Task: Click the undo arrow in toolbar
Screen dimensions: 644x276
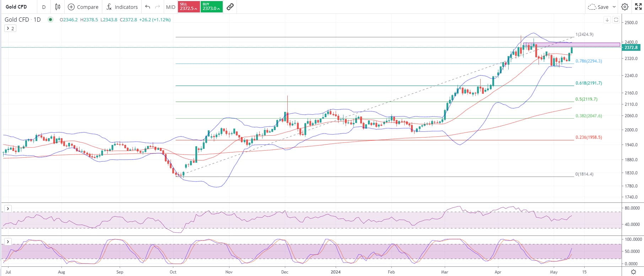Action: pos(148,7)
